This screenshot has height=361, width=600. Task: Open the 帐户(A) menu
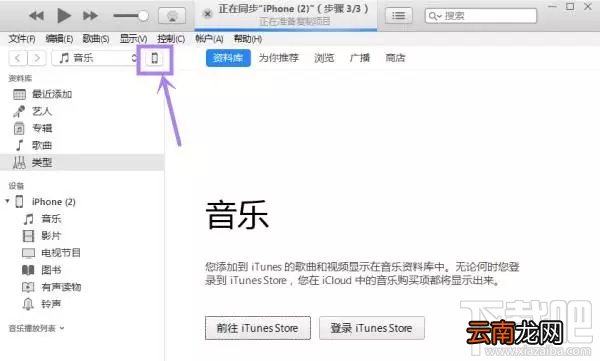[209, 39]
